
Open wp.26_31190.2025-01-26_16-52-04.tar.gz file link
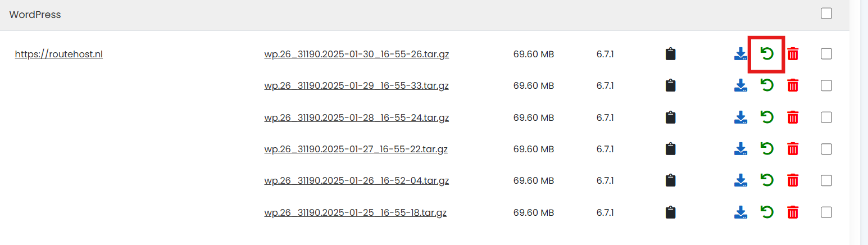pyautogui.click(x=356, y=181)
